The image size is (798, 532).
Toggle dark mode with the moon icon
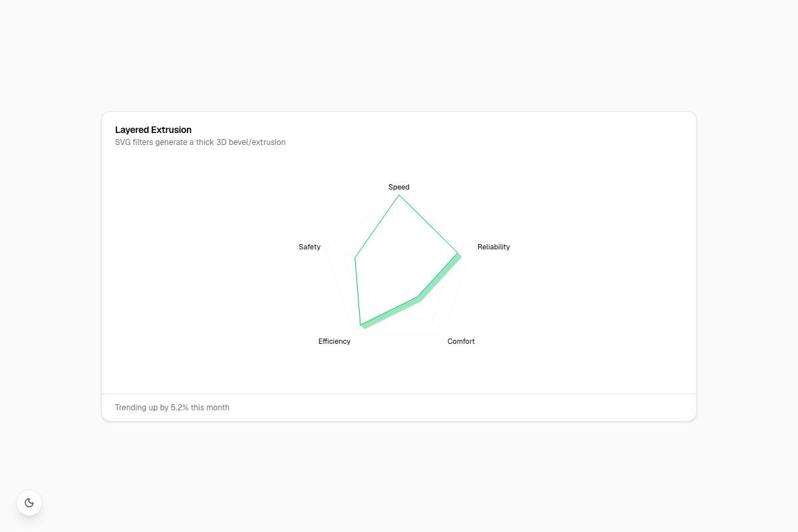point(29,503)
